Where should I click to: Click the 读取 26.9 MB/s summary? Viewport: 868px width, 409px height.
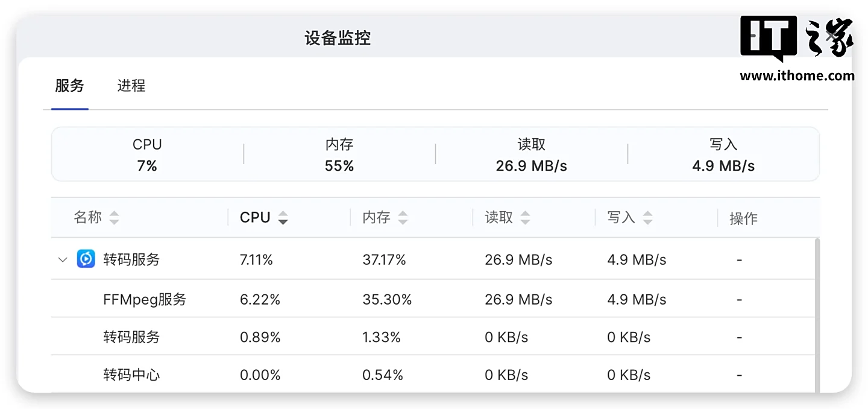(x=531, y=155)
